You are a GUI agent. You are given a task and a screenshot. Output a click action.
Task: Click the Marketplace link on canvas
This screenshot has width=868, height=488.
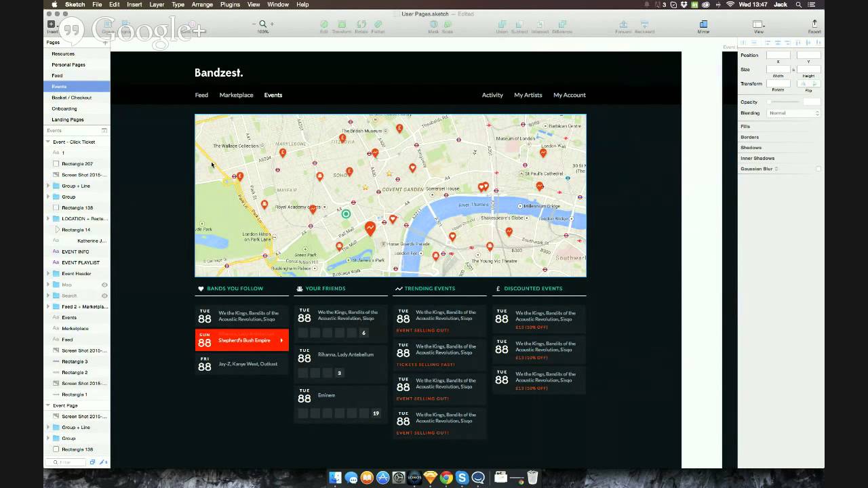coord(236,95)
